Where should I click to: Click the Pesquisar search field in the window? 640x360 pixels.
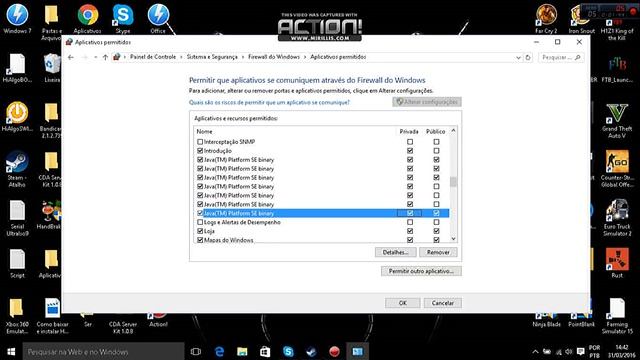(x=561, y=58)
